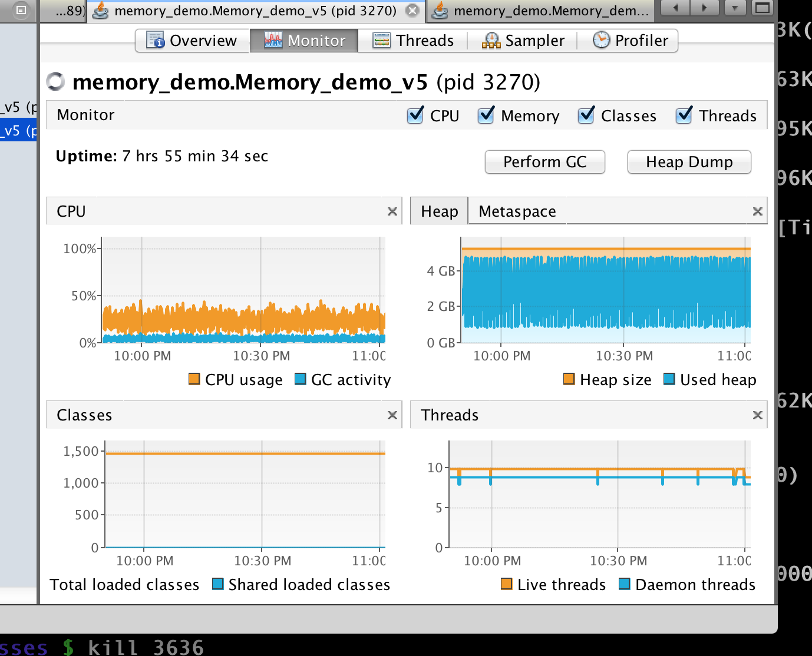Click the Profiler clock icon
Viewport: 812px width, 656px height.
pyautogui.click(x=601, y=40)
